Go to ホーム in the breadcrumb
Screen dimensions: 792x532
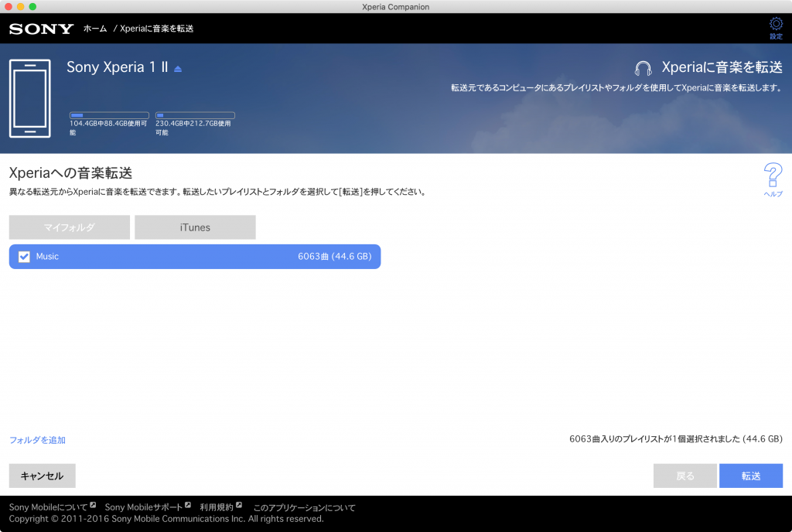(95, 29)
